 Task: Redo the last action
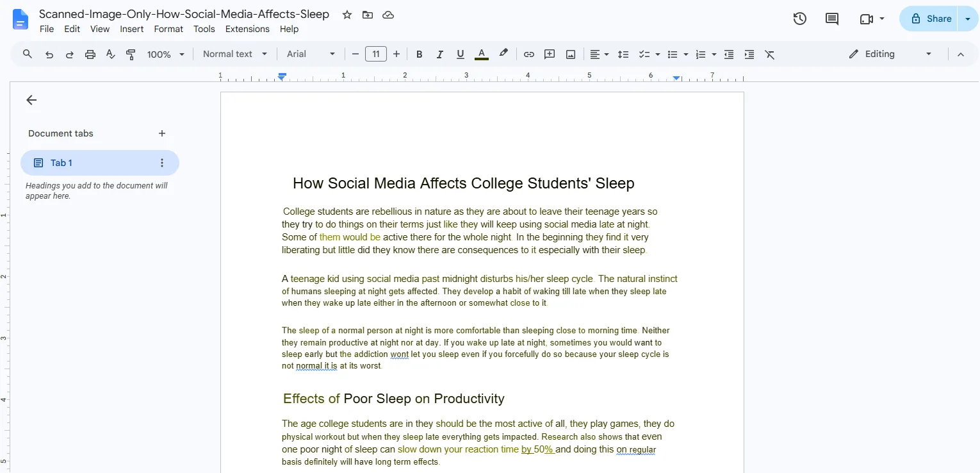pyautogui.click(x=69, y=54)
